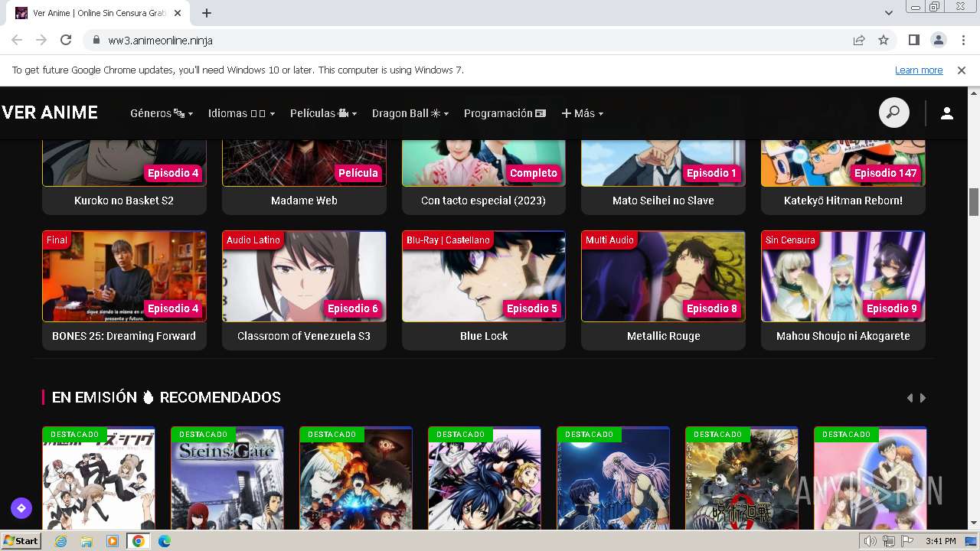Viewport: 980px width, 551px height.
Task: Open the Programación menu item
Action: (505, 113)
